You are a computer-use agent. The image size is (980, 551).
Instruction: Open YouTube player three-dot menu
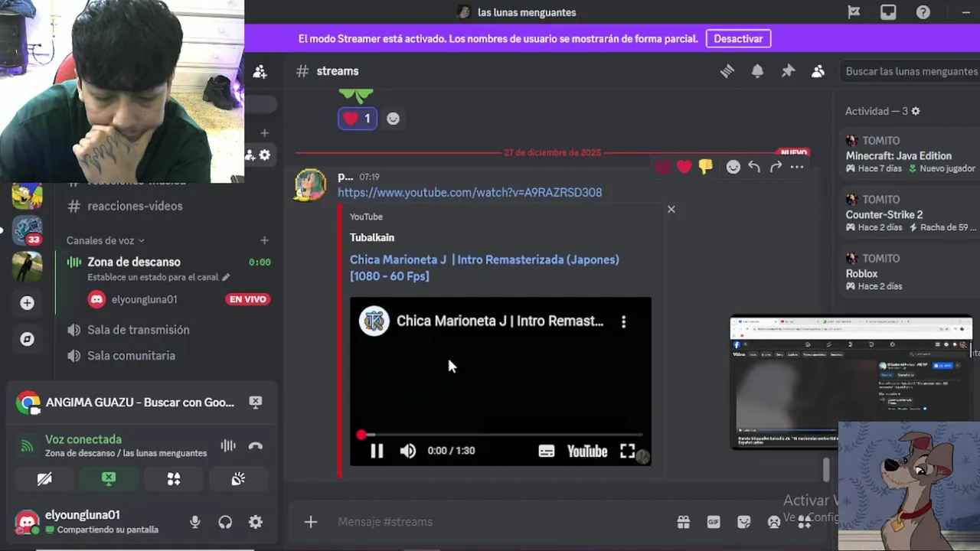coord(623,322)
